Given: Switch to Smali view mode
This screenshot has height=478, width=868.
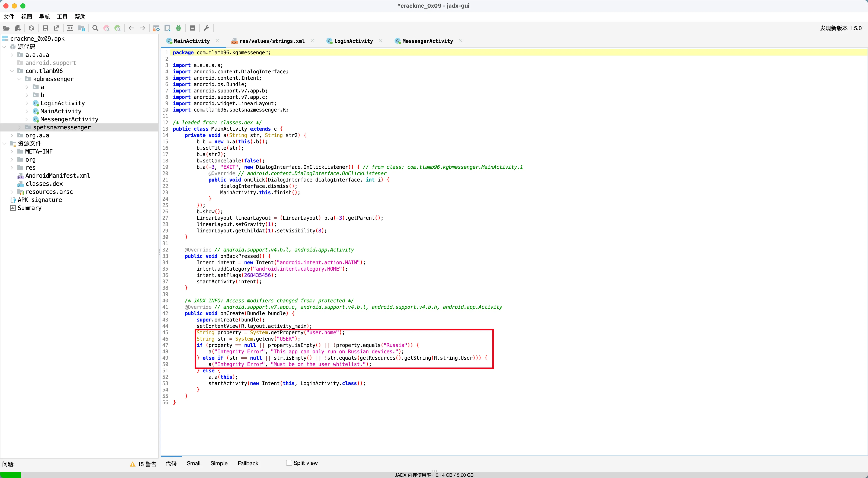Looking at the screenshot, I should tap(193, 464).
